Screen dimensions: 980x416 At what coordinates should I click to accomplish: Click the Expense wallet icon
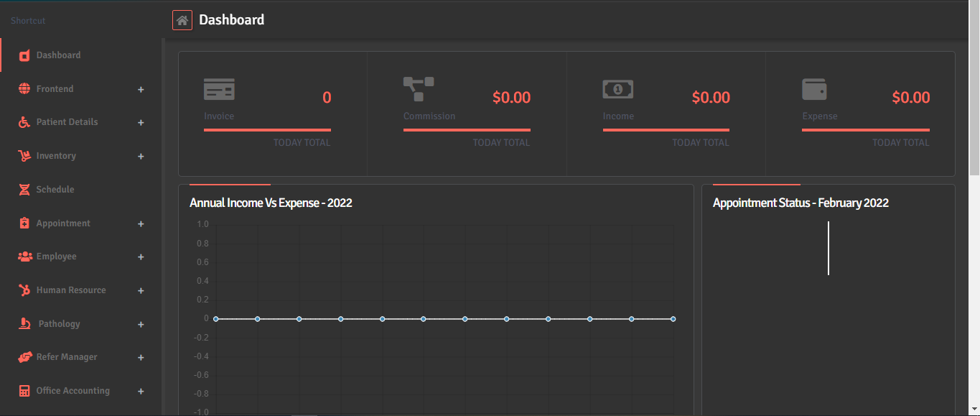point(814,90)
